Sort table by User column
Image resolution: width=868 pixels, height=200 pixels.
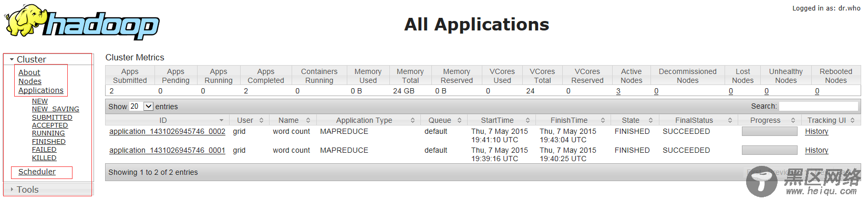point(250,120)
